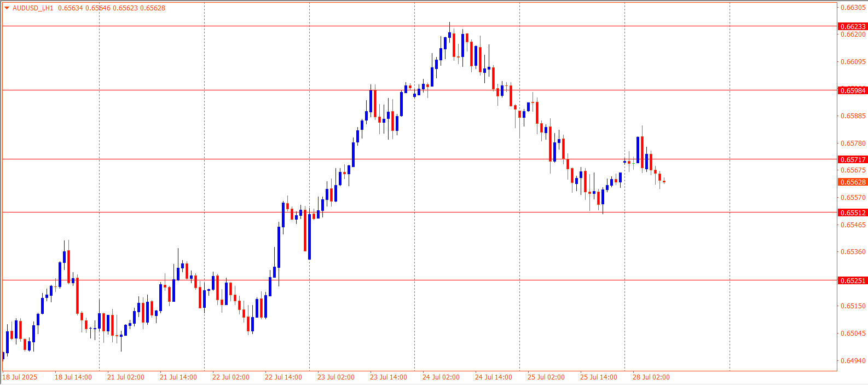Select the red 0.65984 horizontal line price label
This screenshot has height=385, width=868.
point(853,90)
